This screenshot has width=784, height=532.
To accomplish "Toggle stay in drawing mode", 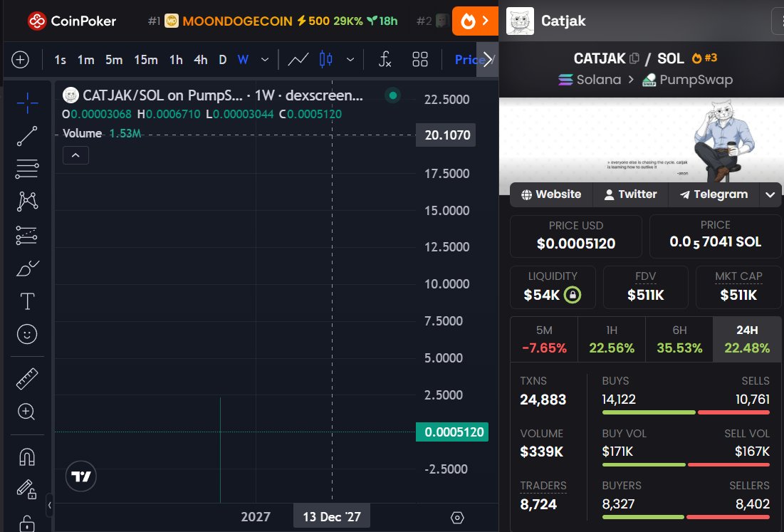I will tap(27, 489).
